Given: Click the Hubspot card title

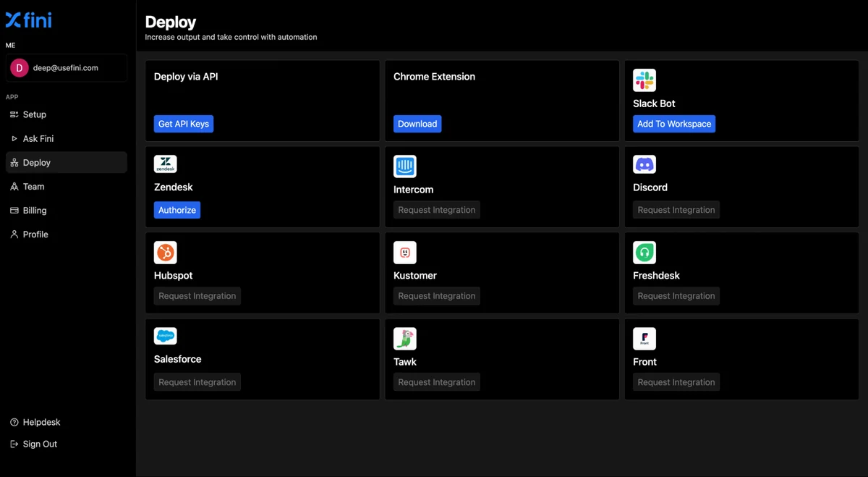Looking at the screenshot, I should (x=174, y=276).
